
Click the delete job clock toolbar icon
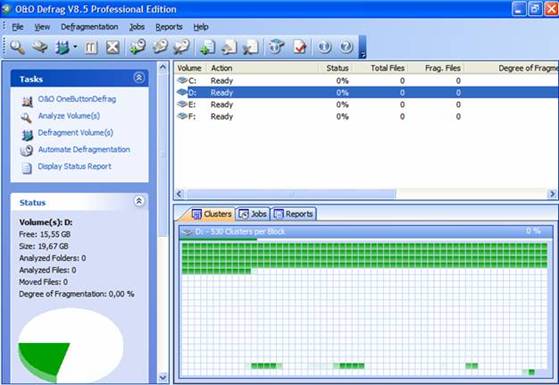[181, 47]
